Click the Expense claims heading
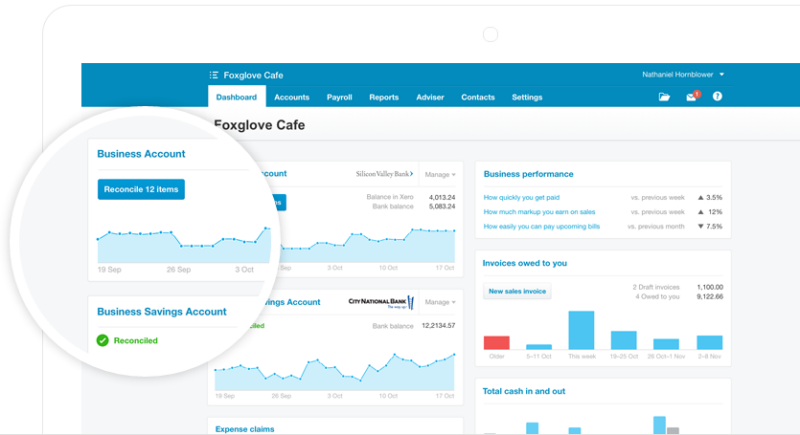The image size is (800, 435). coord(245,429)
